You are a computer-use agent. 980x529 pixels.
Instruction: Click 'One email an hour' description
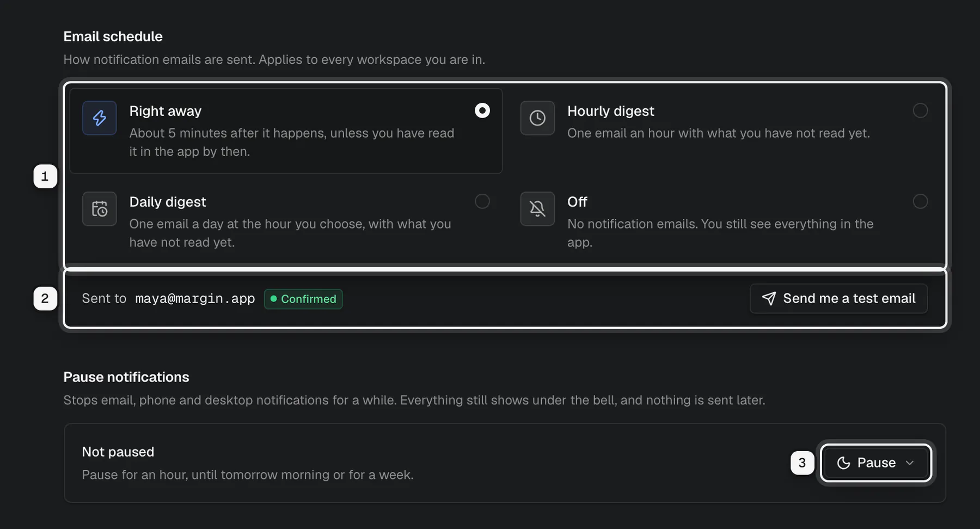point(719,133)
